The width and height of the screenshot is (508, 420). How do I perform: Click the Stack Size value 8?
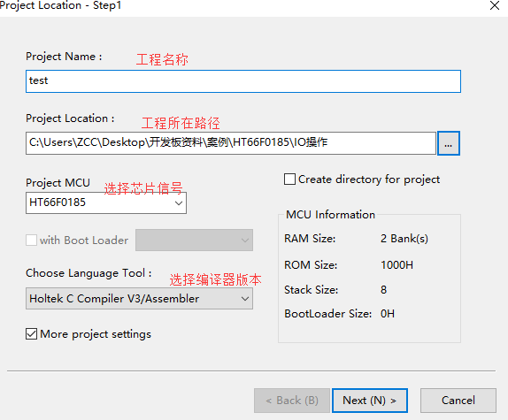point(383,290)
